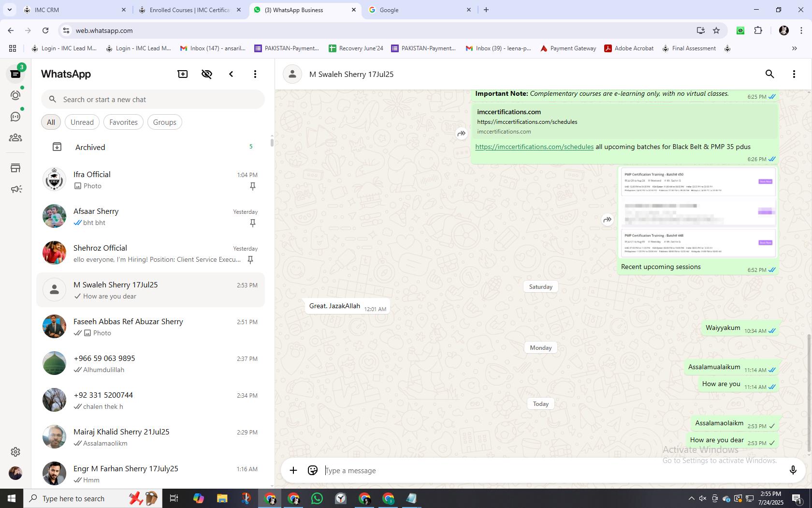
Task: Open Adobe Acrobat bookmark
Action: coord(629,48)
